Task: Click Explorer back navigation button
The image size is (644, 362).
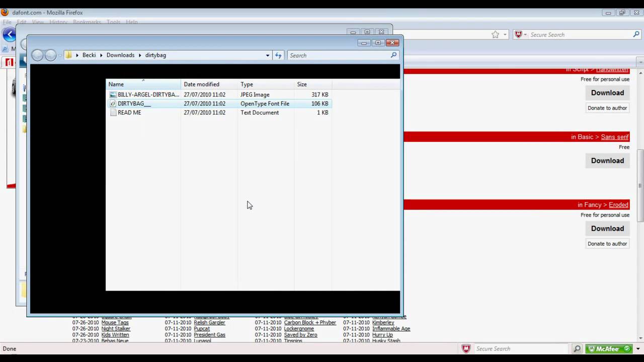Action: pyautogui.click(x=37, y=55)
